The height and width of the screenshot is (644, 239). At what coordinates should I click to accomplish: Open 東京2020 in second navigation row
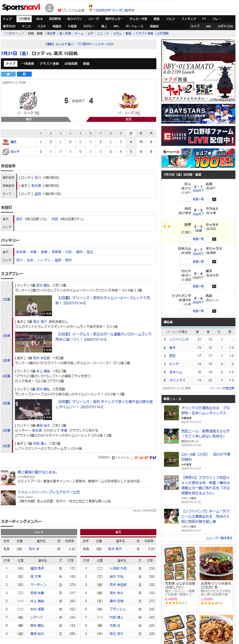[9, 25]
